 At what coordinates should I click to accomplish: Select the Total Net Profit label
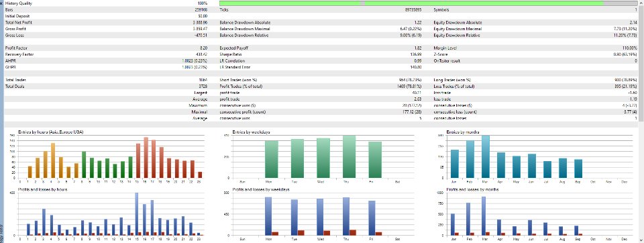19,23
